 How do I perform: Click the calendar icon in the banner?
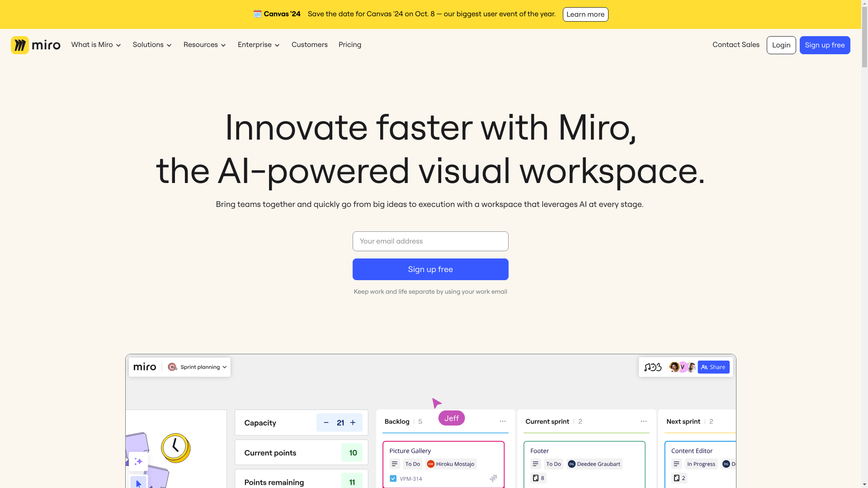point(257,14)
